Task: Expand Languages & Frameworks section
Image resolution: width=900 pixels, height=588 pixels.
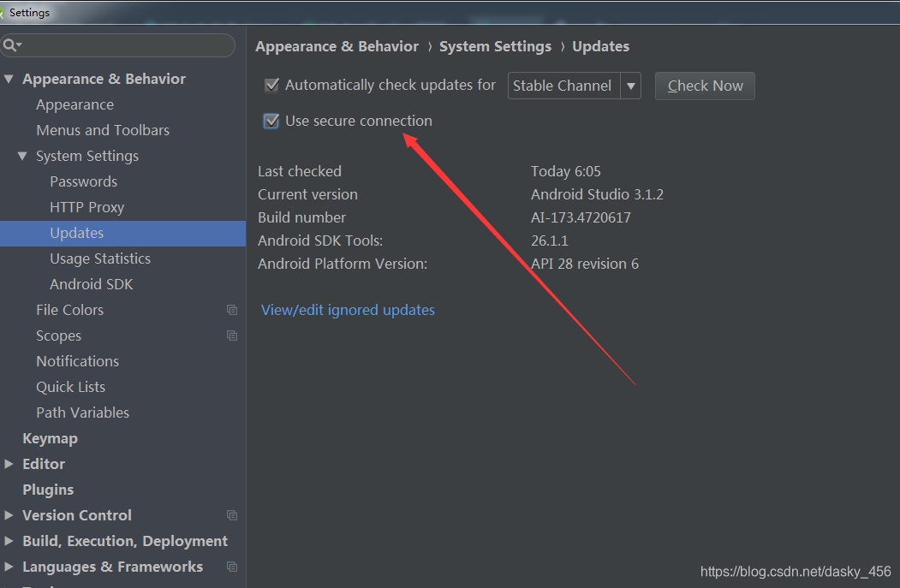Action: click(x=9, y=567)
